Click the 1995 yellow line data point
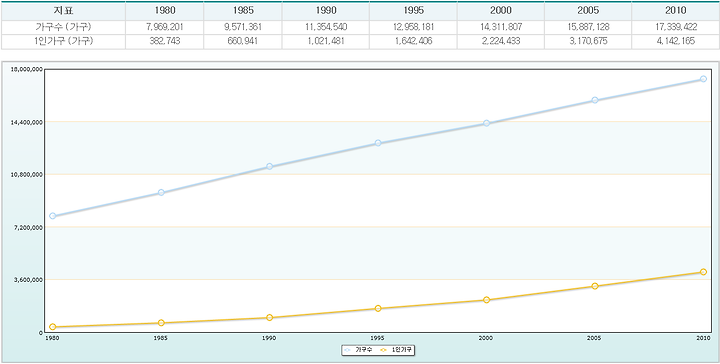The image size is (720, 364). tap(378, 308)
